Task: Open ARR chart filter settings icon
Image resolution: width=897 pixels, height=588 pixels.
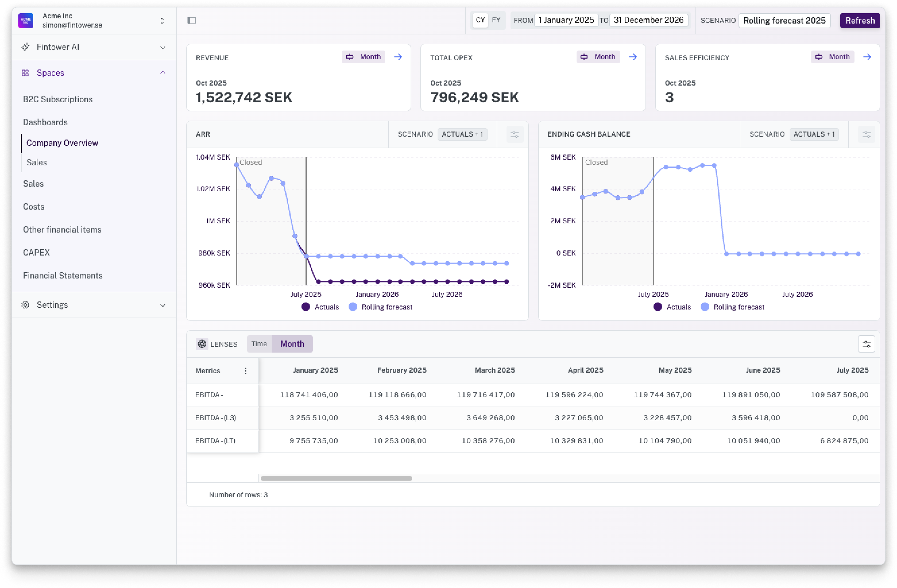Action: (515, 134)
